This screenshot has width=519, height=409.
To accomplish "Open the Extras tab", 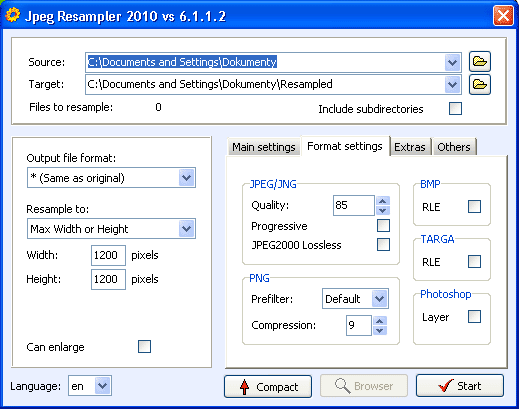I will 410,147.
